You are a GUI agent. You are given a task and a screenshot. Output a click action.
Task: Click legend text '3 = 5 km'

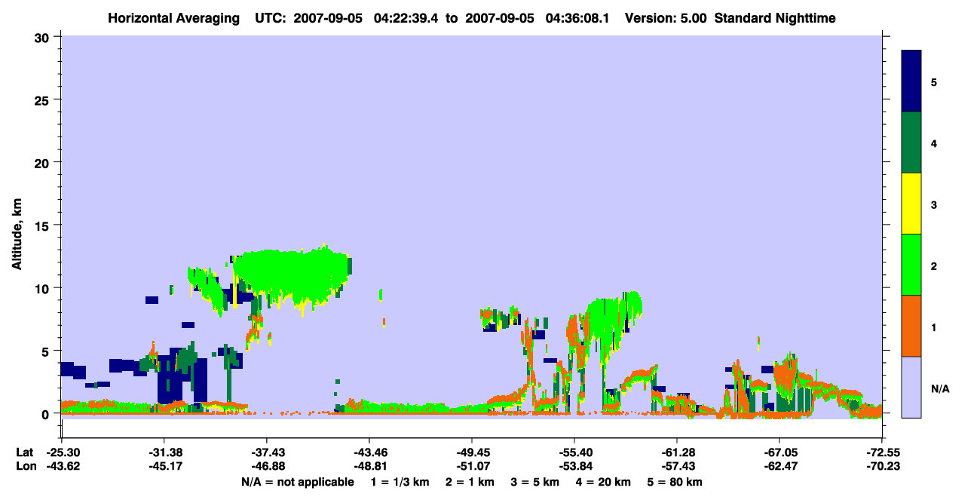pos(536,482)
